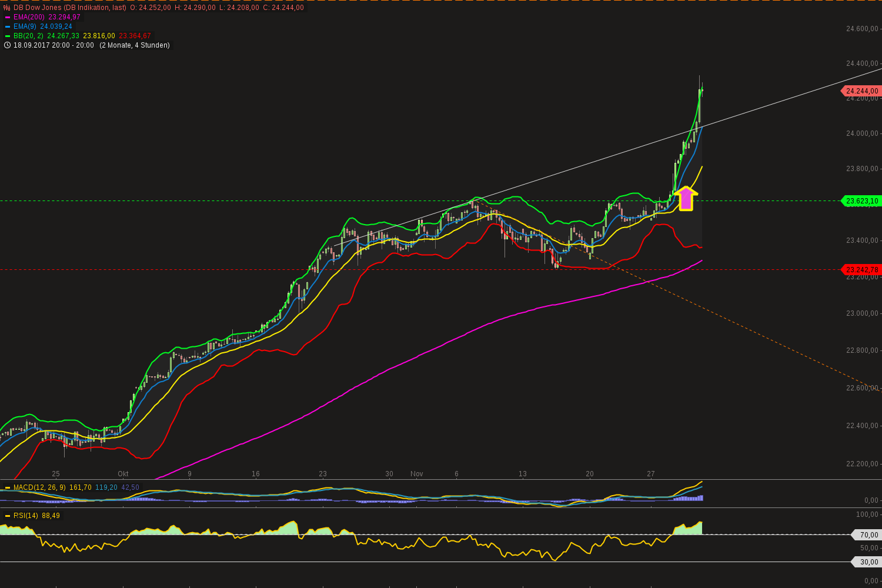Screen dimensions: 882x588
Task: Select the magenta EMA(200) legend color marker
Action: 8,17
